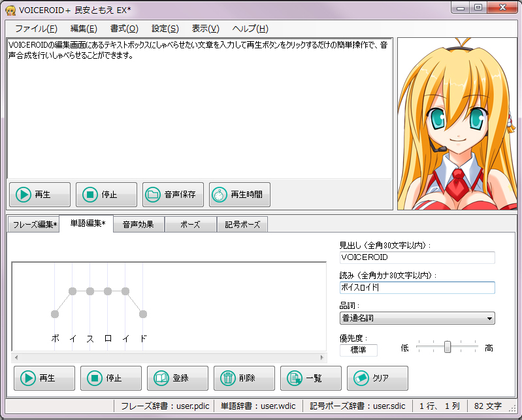Viewport: 522px width, 420px height.
Task: Close the VOICEROID window
Action: (x=503, y=7)
